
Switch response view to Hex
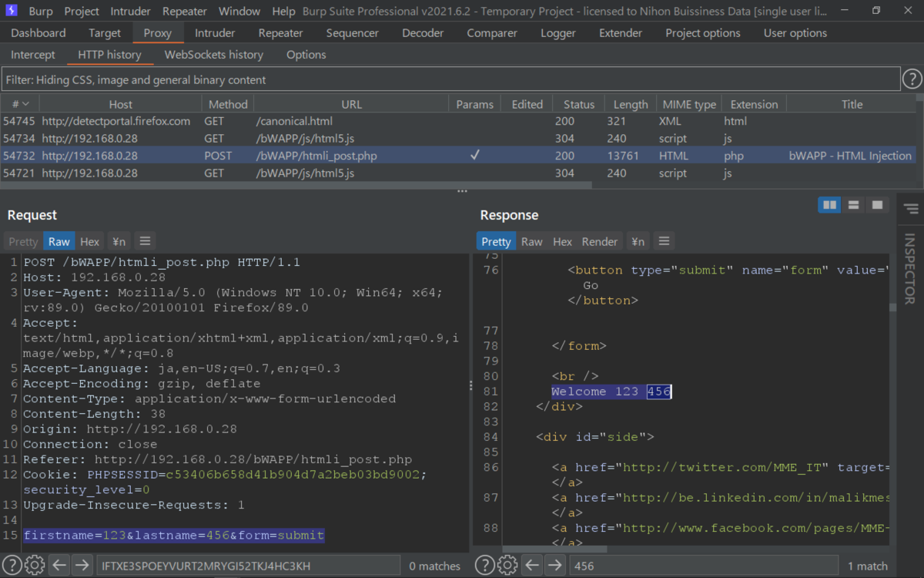click(x=563, y=241)
